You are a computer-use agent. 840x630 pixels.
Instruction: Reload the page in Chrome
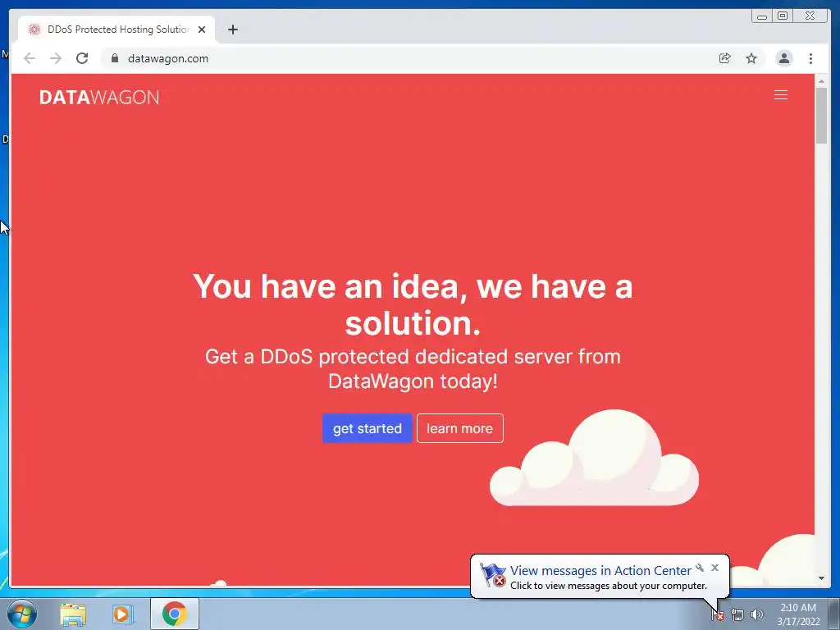pyautogui.click(x=82, y=58)
